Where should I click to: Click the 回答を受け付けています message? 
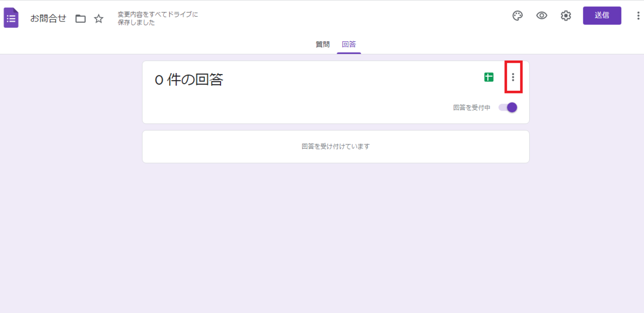(336, 146)
